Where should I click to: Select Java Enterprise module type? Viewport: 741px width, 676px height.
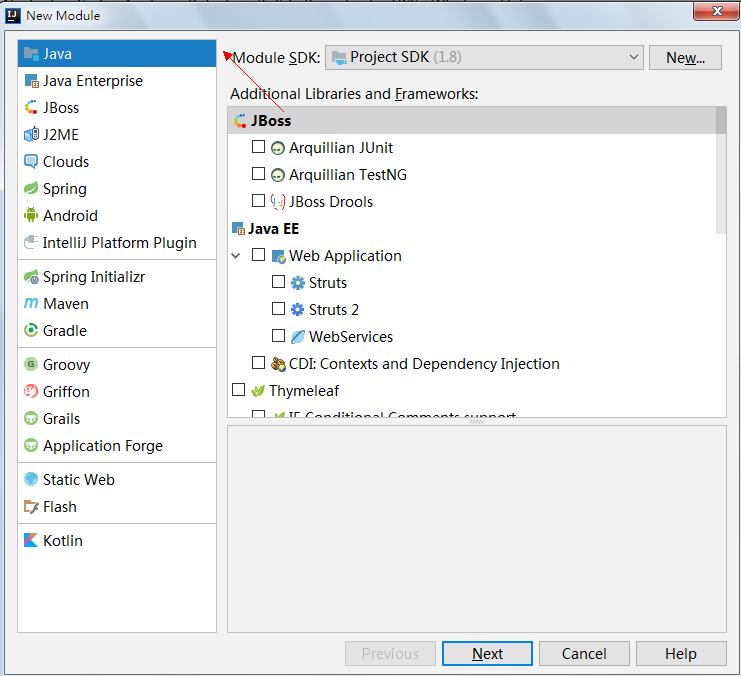tap(117, 81)
